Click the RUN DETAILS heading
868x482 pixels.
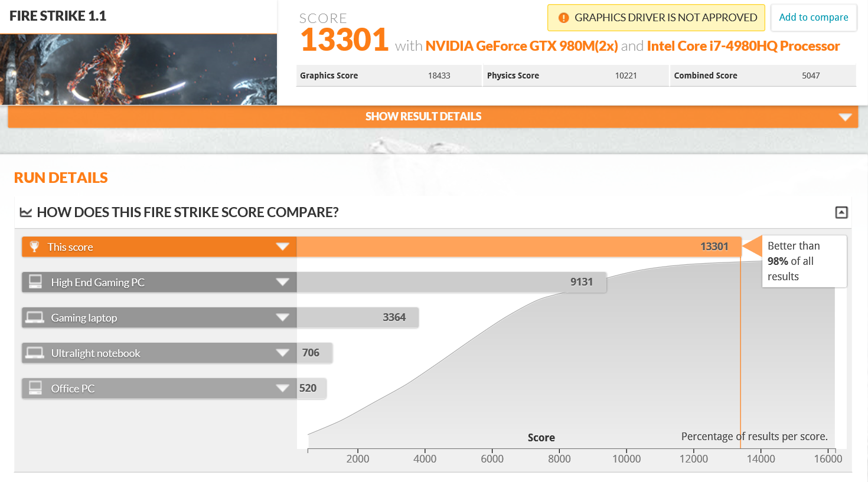(x=61, y=178)
